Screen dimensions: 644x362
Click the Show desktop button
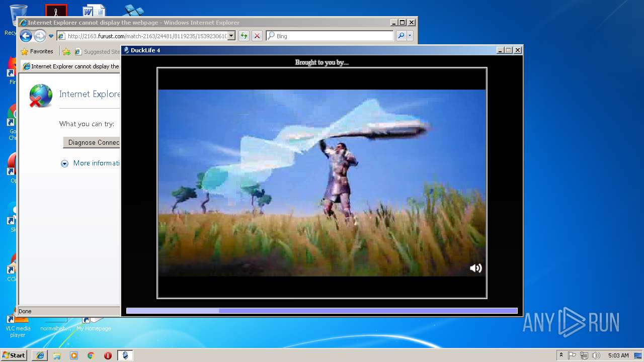[x=639, y=355]
